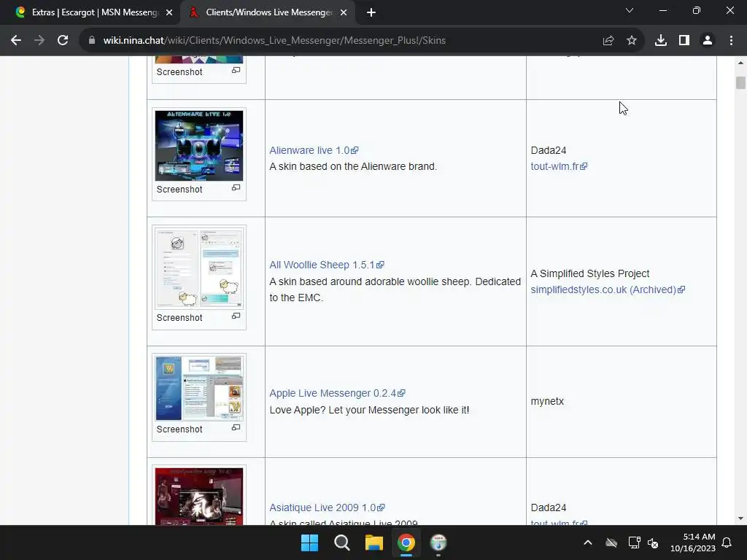The height and width of the screenshot is (560, 747).
Task: Open simplifiedstyles.co.uk (Archived) link
Action: tap(603, 289)
